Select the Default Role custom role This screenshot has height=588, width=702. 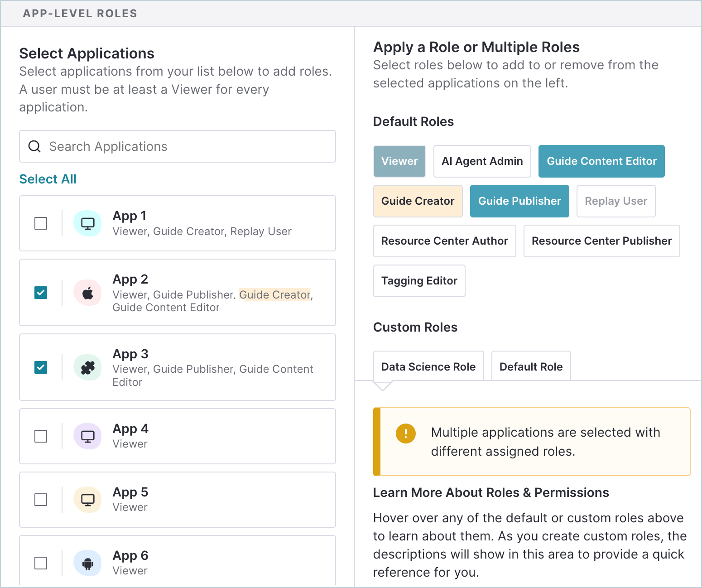531,366
